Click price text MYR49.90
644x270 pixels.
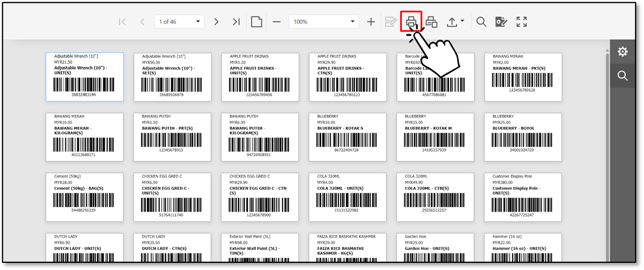tap(414, 183)
